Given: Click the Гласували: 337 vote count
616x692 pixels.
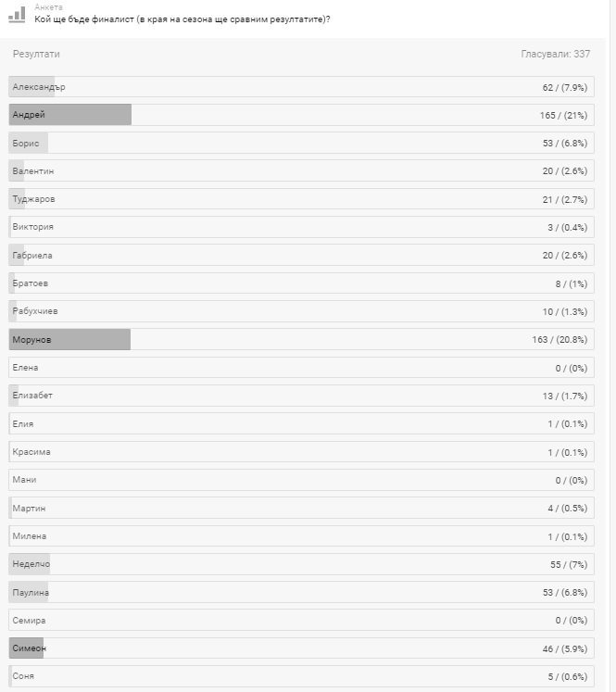Looking at the screenshot, I should coord(555,55).
